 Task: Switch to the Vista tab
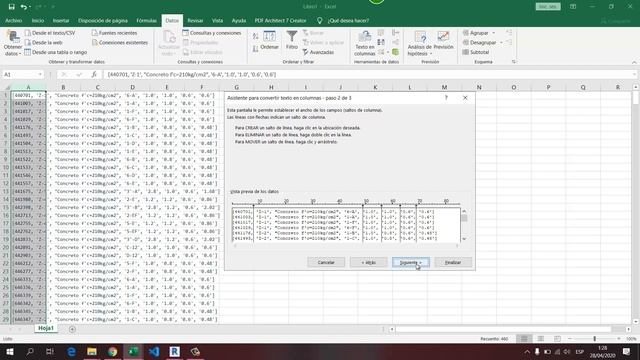pos(217,20)
